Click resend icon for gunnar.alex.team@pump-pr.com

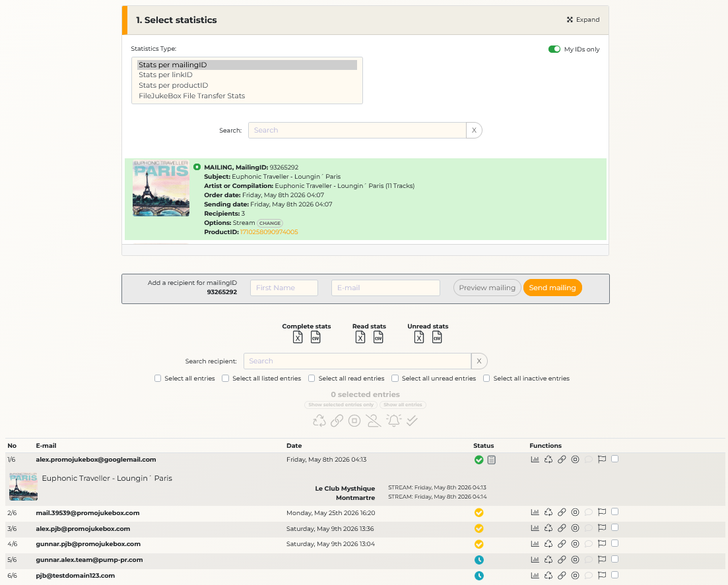(x=548, y=559)
